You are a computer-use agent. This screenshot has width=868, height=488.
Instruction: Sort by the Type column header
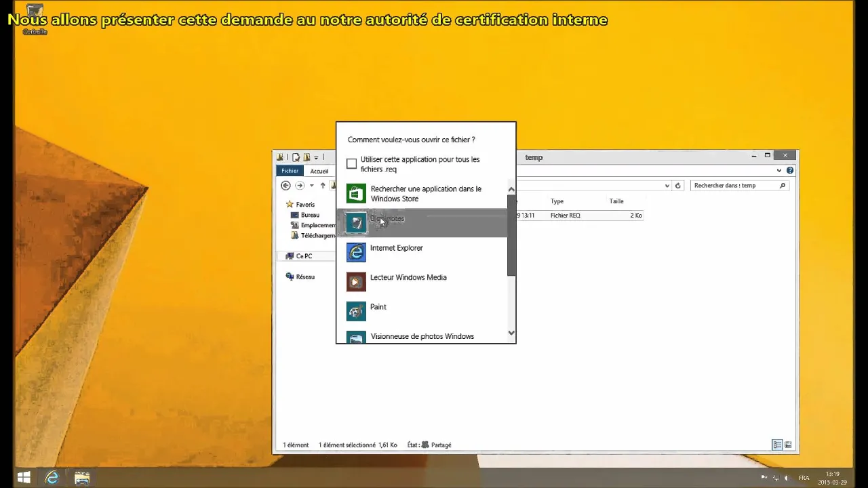tap(557, 201)
